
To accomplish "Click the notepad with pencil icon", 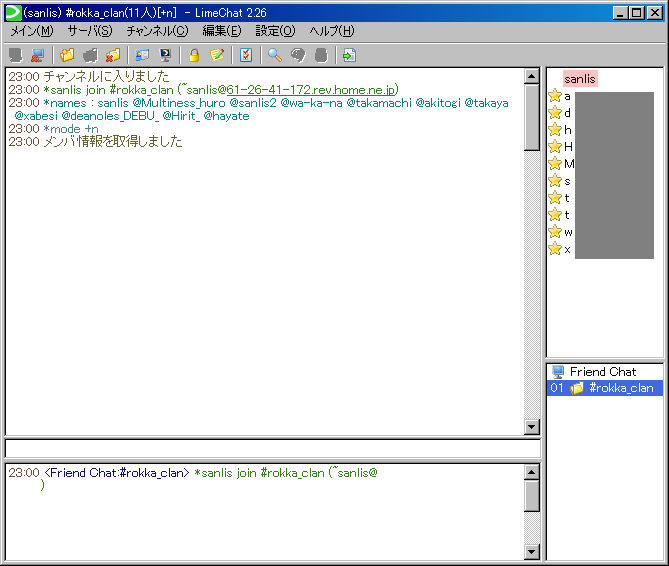I will 216,55.
